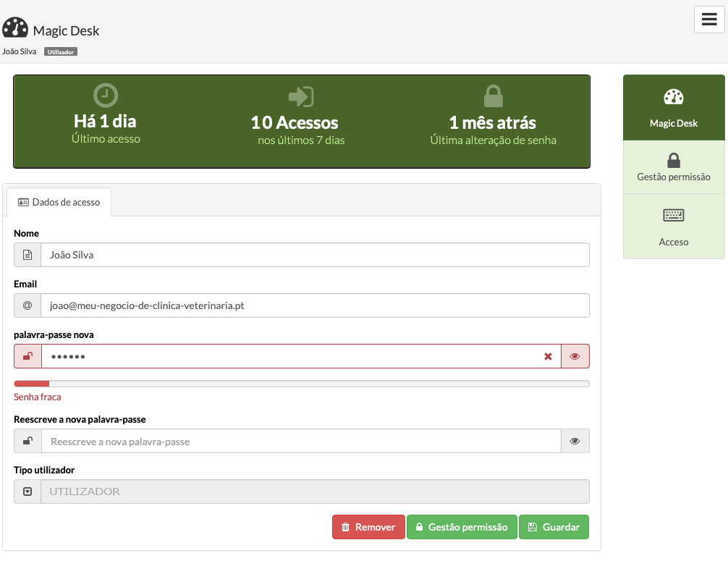
Task: Click the palavra-passe nova label
Action: tap(54, 335)
